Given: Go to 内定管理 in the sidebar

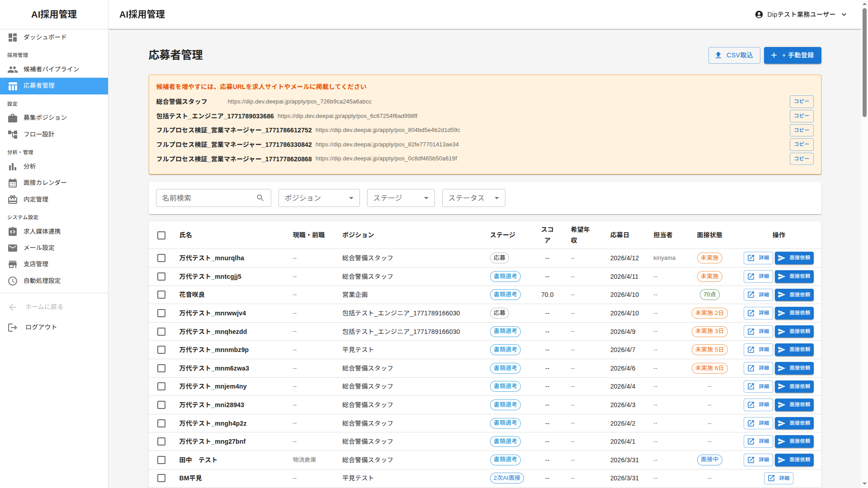Looking at the screenshot, I should 54,199.
